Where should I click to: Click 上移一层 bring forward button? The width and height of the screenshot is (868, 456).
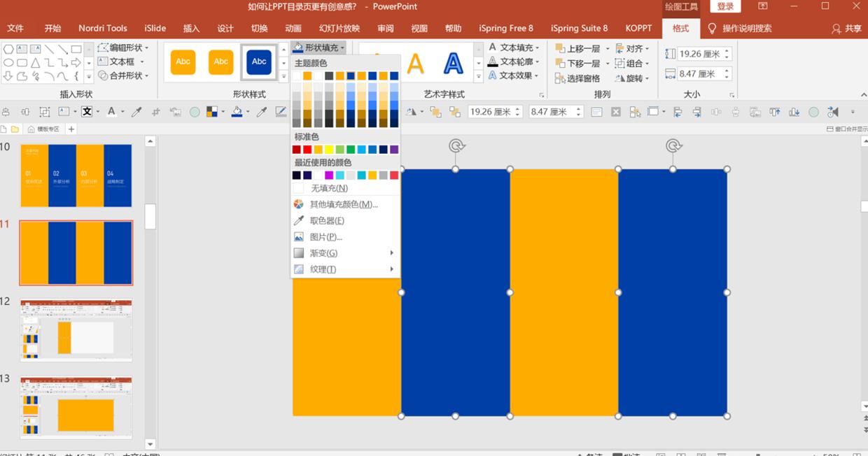[x=578, y=49]
